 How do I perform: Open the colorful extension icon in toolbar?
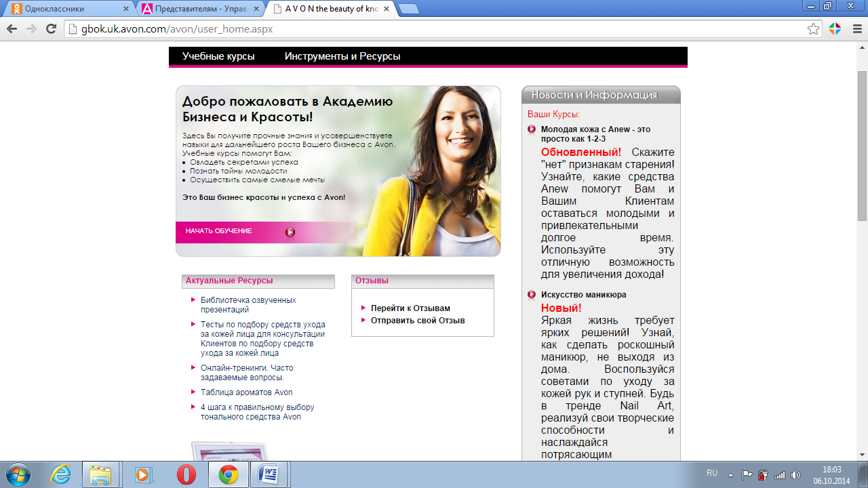(835, 29)
